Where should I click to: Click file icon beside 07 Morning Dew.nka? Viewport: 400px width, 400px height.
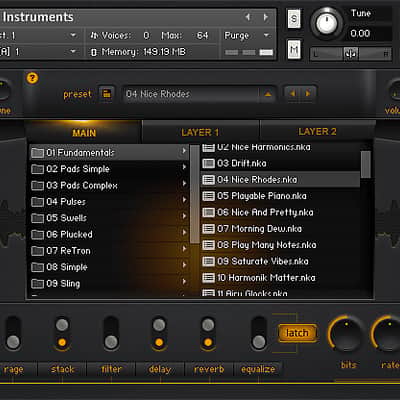click(208, 229)
